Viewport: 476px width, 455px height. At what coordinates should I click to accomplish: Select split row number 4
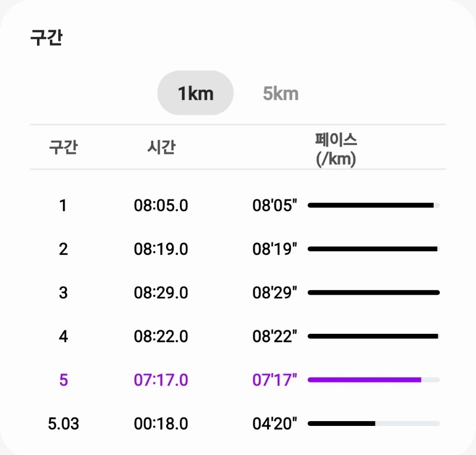63,336
